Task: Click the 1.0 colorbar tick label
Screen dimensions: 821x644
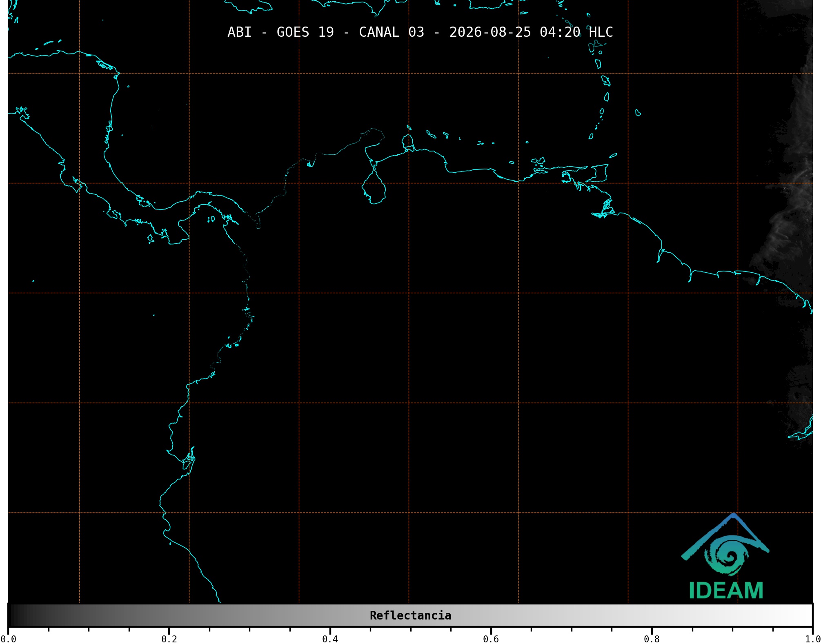Action: pyautogui.click(x=812, y=639)
